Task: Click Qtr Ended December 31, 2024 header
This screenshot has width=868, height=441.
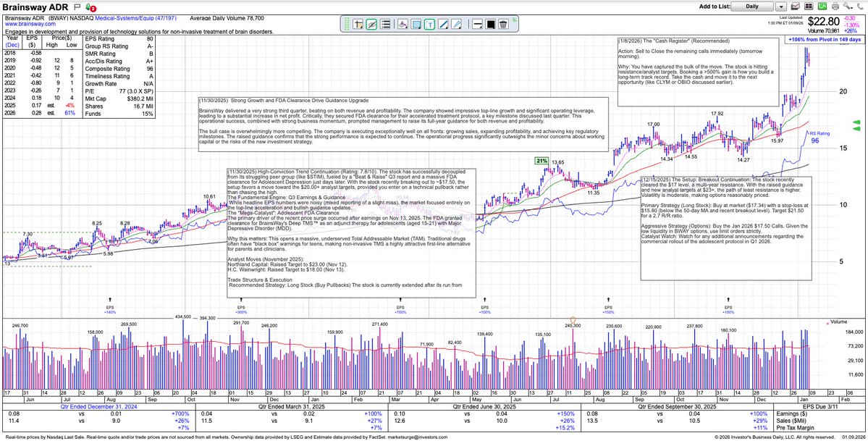Action: pos(97,406)
